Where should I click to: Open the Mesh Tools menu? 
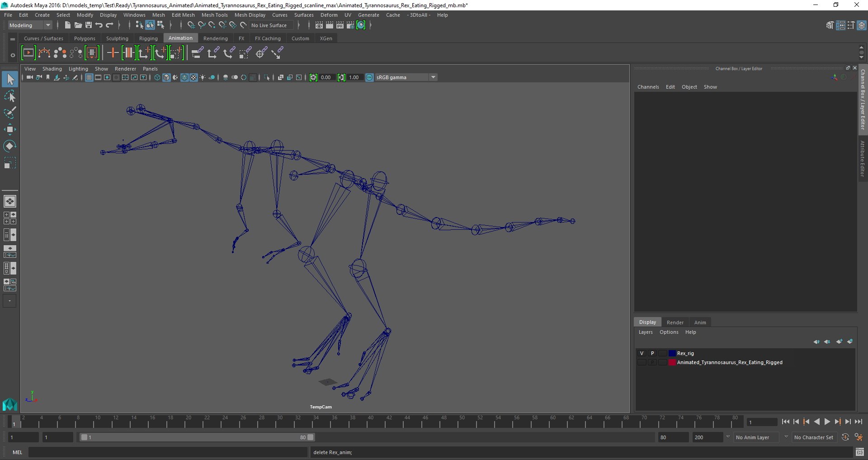tap(214, 15)
